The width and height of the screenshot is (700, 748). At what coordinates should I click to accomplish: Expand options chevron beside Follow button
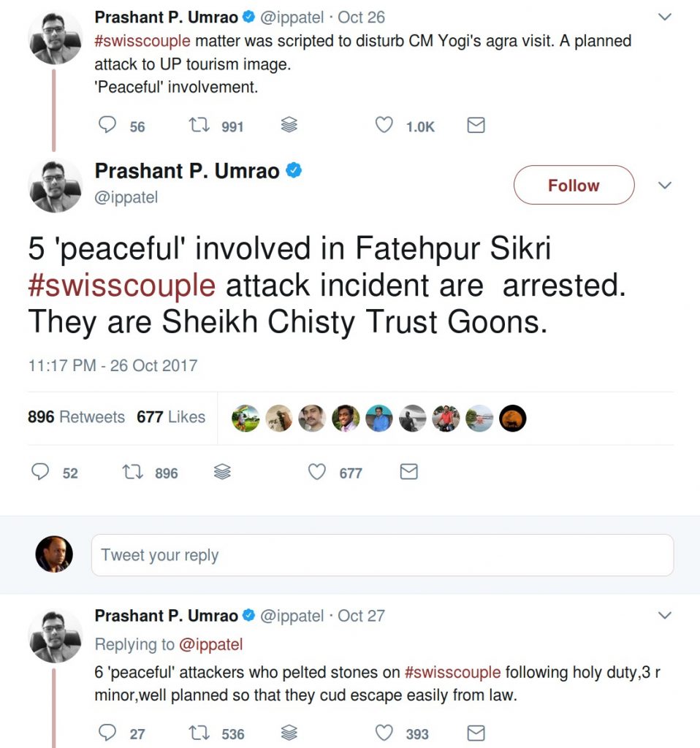click(664, 186)
